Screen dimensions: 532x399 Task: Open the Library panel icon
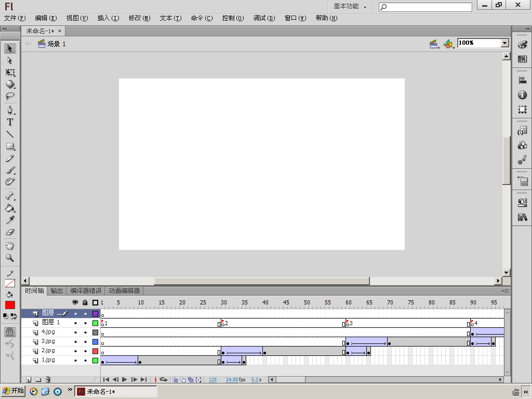pyautogui.click(x=522, y=217)
